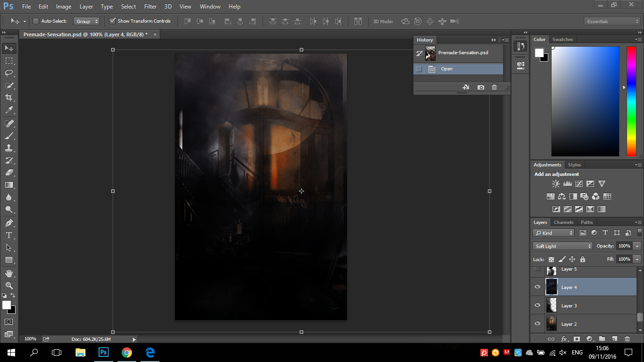Open File Explorer from the taskbar
The width and height of the screenshot is (644, 362).
coord(81,352)
